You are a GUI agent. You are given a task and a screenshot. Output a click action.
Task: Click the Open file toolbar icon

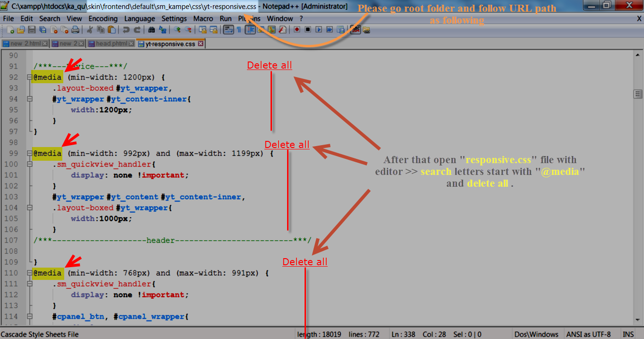21,30
